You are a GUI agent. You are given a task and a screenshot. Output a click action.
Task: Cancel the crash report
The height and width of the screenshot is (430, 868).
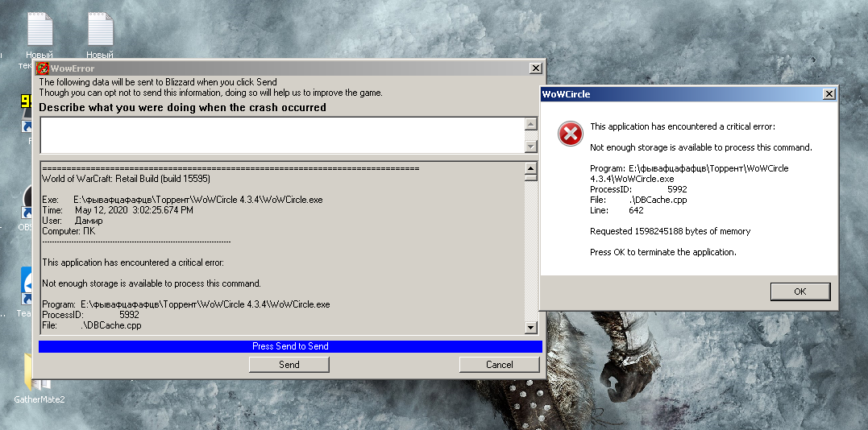coord(500,365)
